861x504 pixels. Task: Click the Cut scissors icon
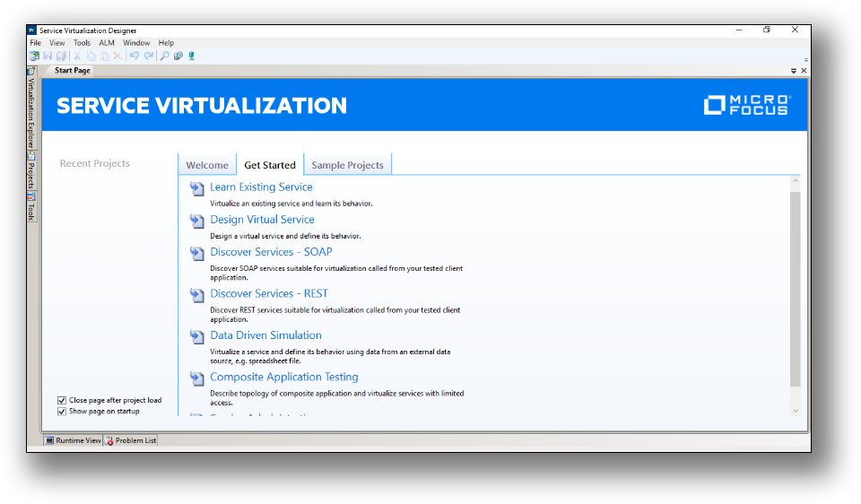pyautogui.click(x=77, y=56)
